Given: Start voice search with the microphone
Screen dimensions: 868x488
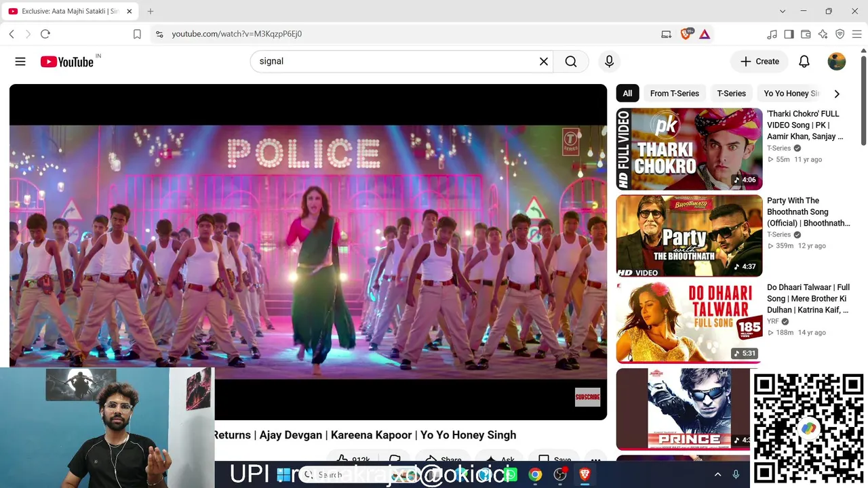Looking at the screenshot, I should [x=609, y=62].
